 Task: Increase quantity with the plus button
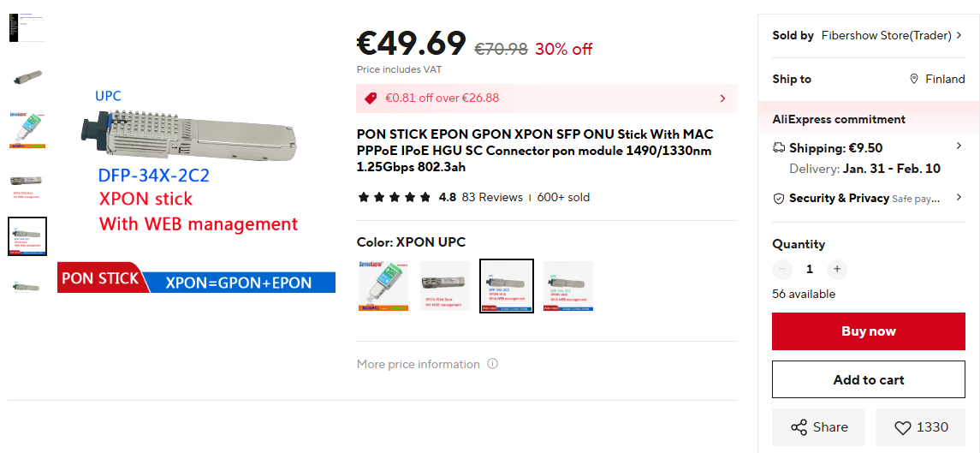[x=837, y=269]
